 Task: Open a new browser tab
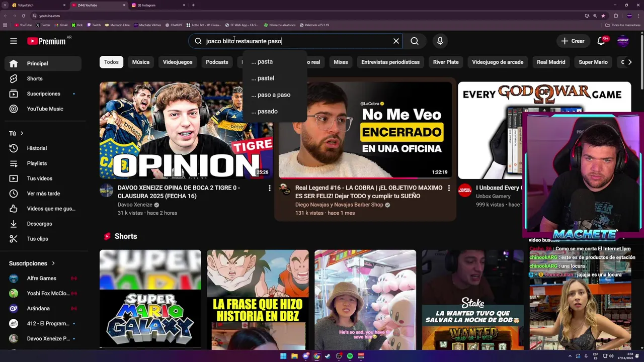pos(193,5)
